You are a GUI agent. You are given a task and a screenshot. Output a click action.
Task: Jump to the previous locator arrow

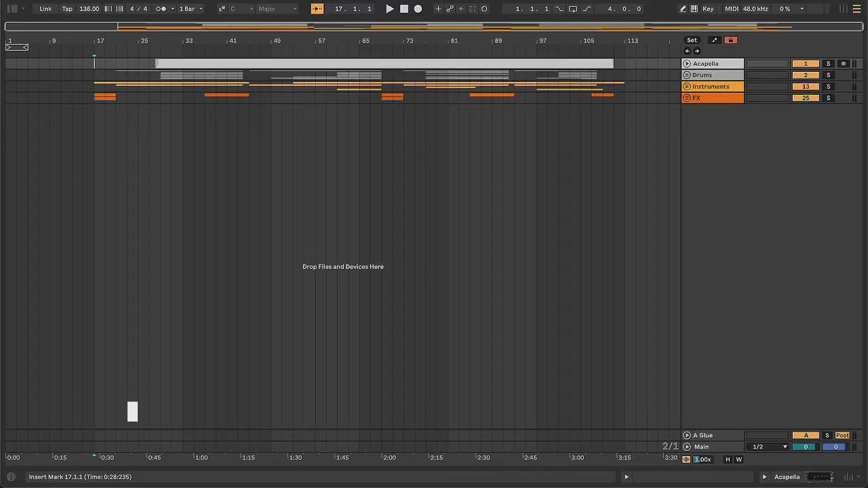tap(687, 51)
